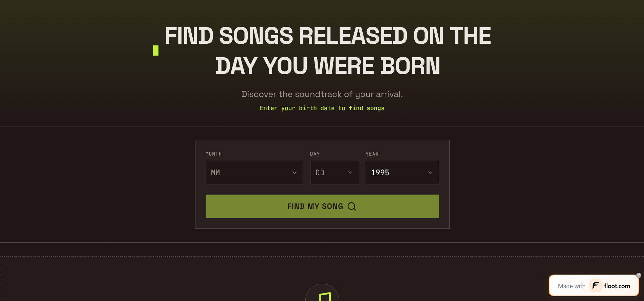
Task: Click the chevron icon on the Day selector
Action: 350,173
